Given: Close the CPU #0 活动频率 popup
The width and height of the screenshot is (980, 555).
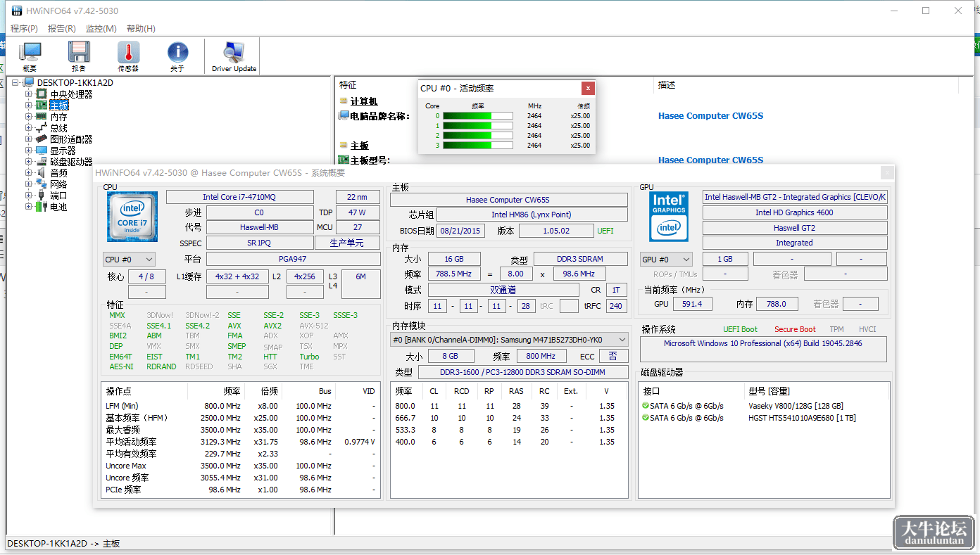Looking at the screenshot, I should pyautogui.click(x=588, y=88).
